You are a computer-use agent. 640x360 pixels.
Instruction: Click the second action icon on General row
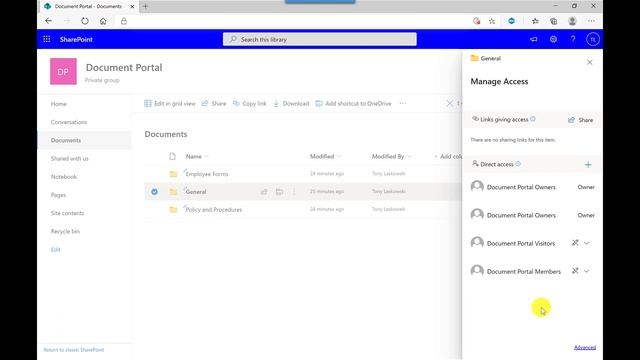click(279, 191)
